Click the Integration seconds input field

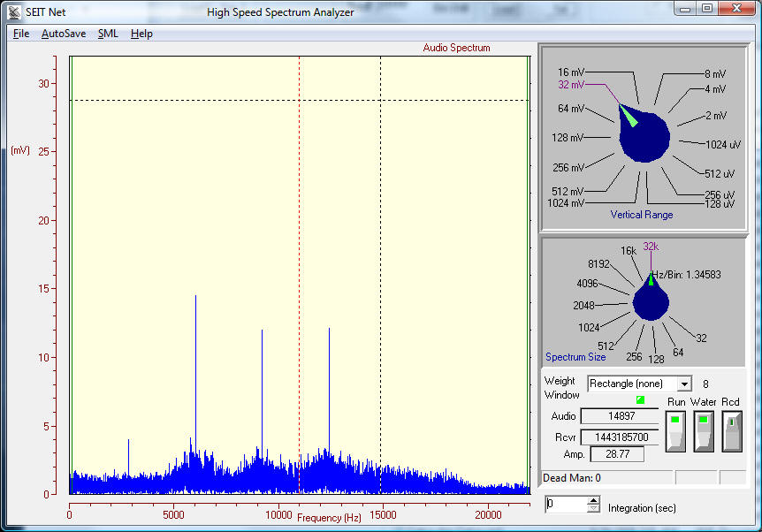[x=563, y=505]
